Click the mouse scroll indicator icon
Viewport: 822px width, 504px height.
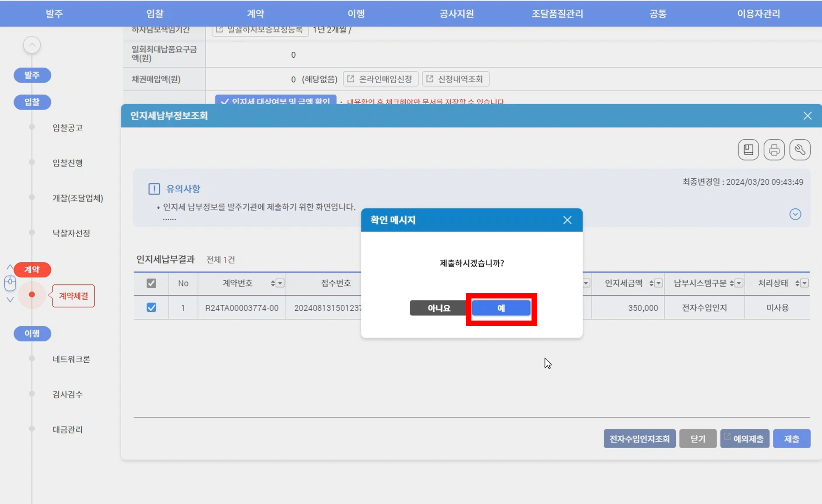coord(10,283)
